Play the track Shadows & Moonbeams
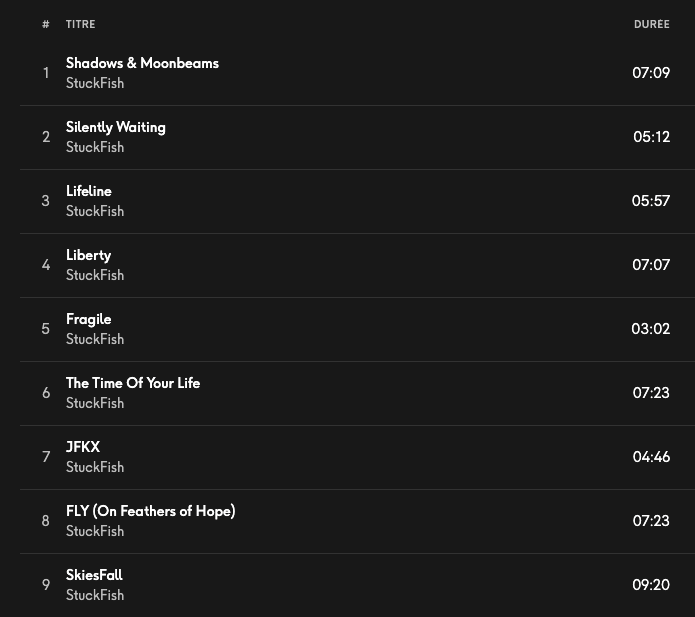This screenshot has height=617, width=695. pos(142,63)
